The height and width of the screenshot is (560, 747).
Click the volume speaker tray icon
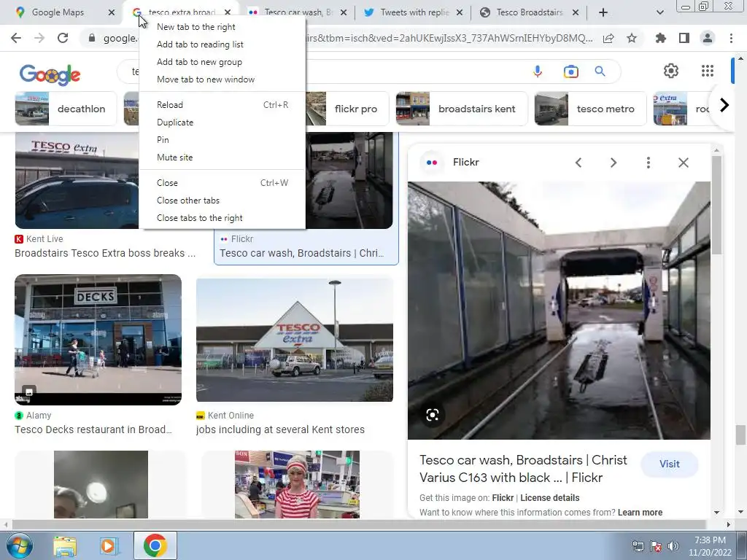point(673,546)
